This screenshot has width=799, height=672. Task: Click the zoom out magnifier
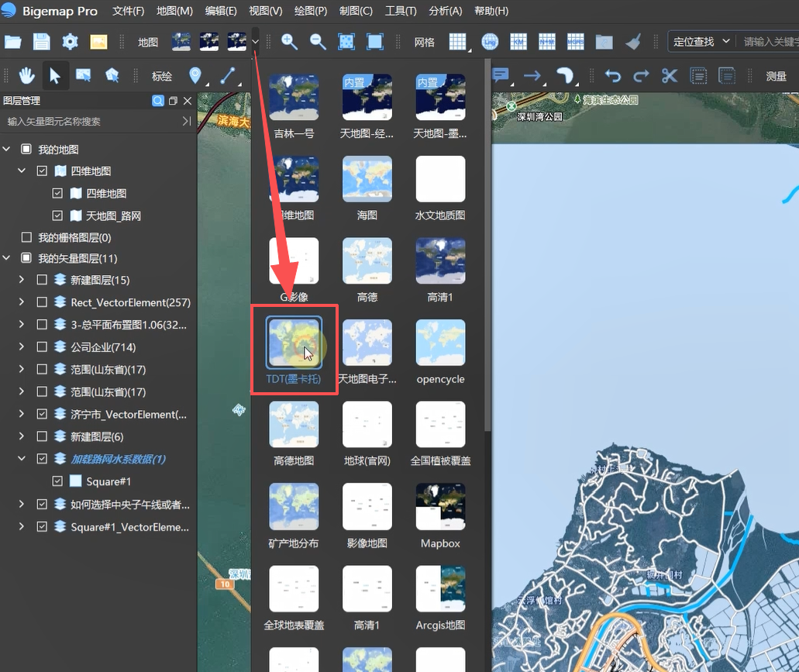[x=318, y=42]
